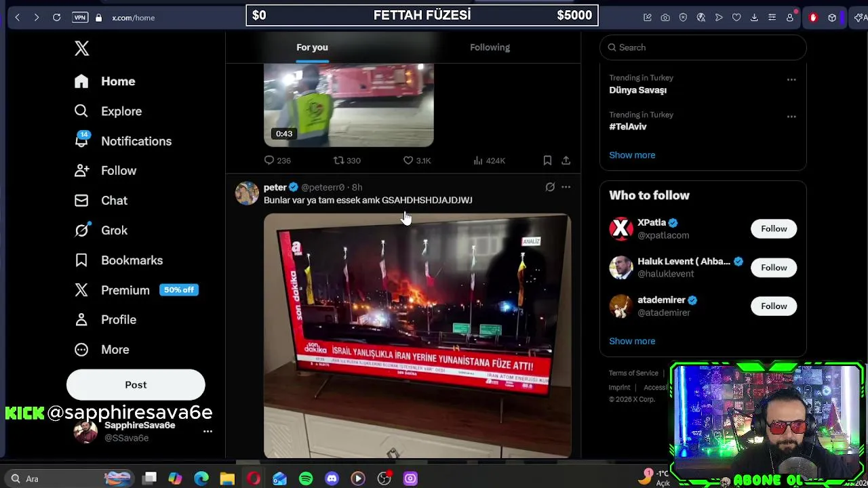Screen dimensions: 868x488
Task: Open the Follow sidebar item
Action: pyautogui.click(x=106, y=171)
